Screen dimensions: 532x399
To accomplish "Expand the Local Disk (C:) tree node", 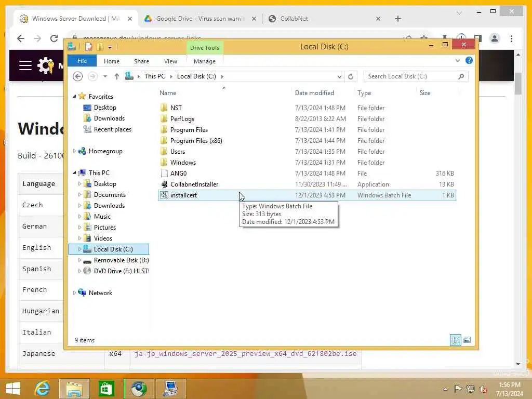I will (79, 249).
